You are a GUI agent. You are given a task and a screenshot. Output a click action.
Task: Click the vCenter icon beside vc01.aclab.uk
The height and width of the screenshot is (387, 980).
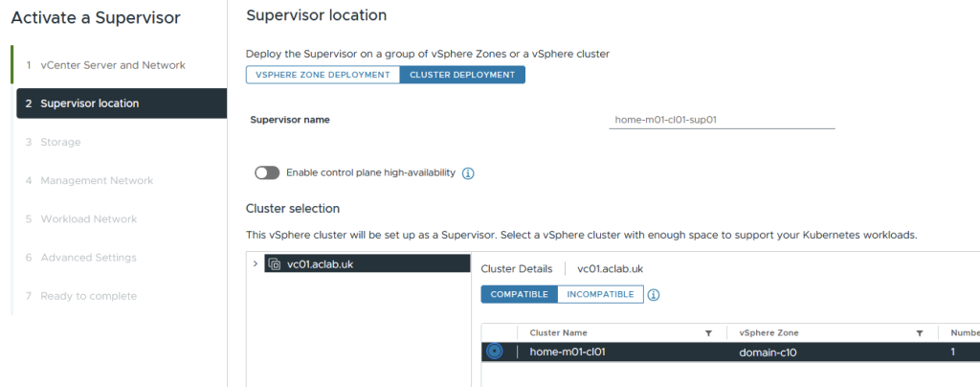pos(275,263)
